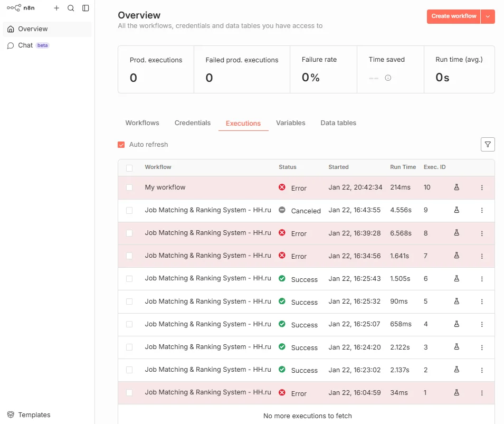Viewport: 504px width, 424px height.
Task: Click the Create workflow button
Action: click(x=453, y=16)
